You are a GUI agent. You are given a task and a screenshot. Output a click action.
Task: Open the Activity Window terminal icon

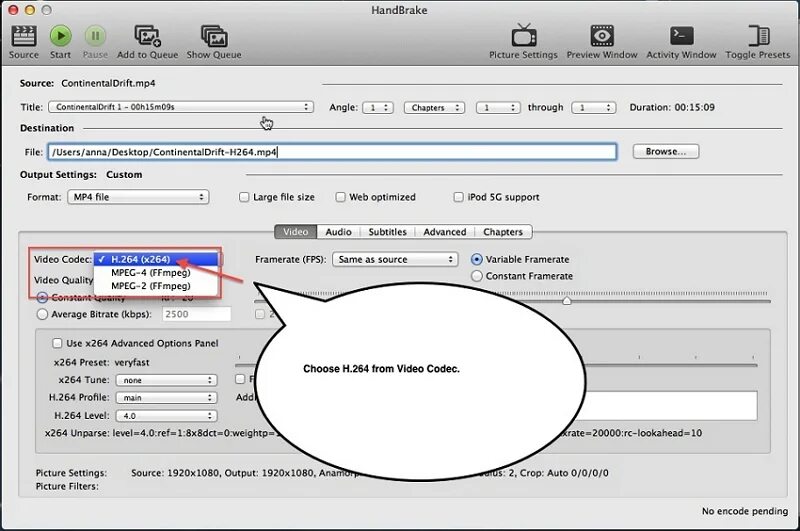click(x=681, y=36)
